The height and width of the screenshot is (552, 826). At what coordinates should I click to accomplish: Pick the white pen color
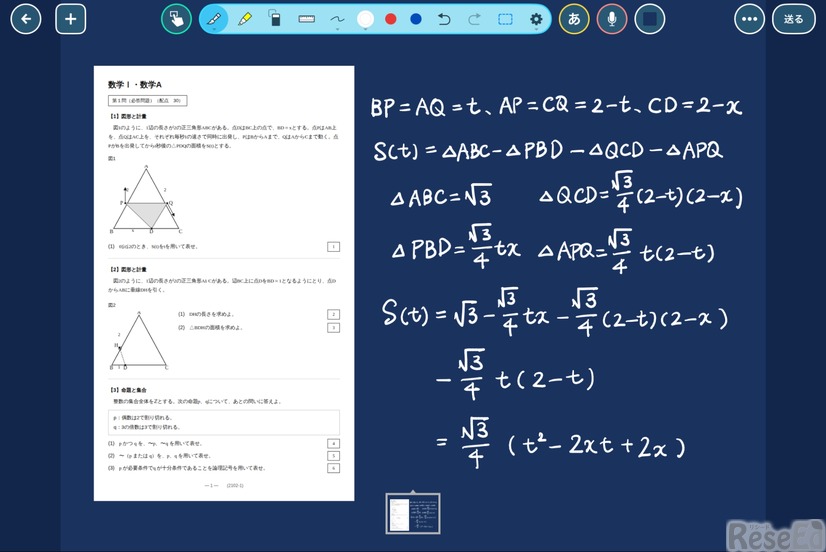(x=365, y=19)
